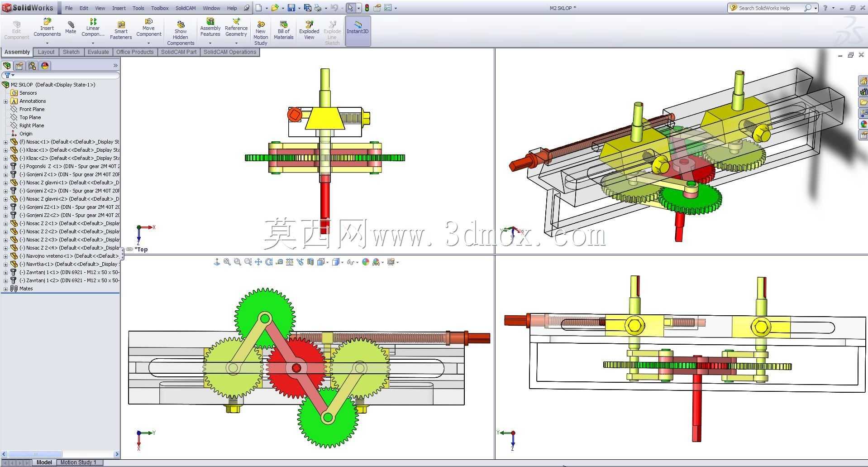Open the PropertyManager tab
868x467 pixels.
coord(19,66)
